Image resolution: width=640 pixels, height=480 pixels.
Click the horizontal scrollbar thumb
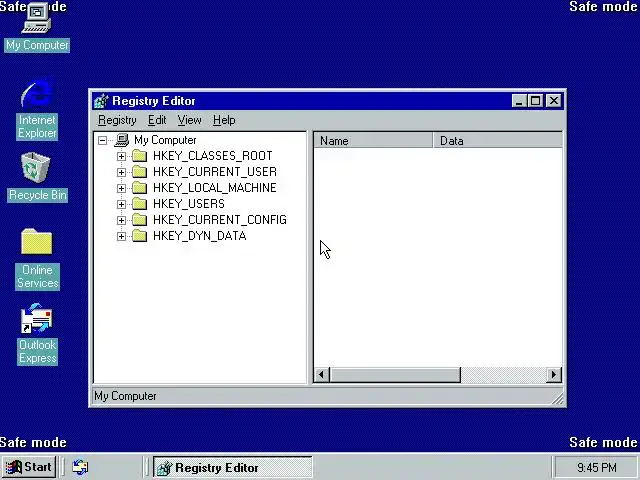(x=395, y=375)
